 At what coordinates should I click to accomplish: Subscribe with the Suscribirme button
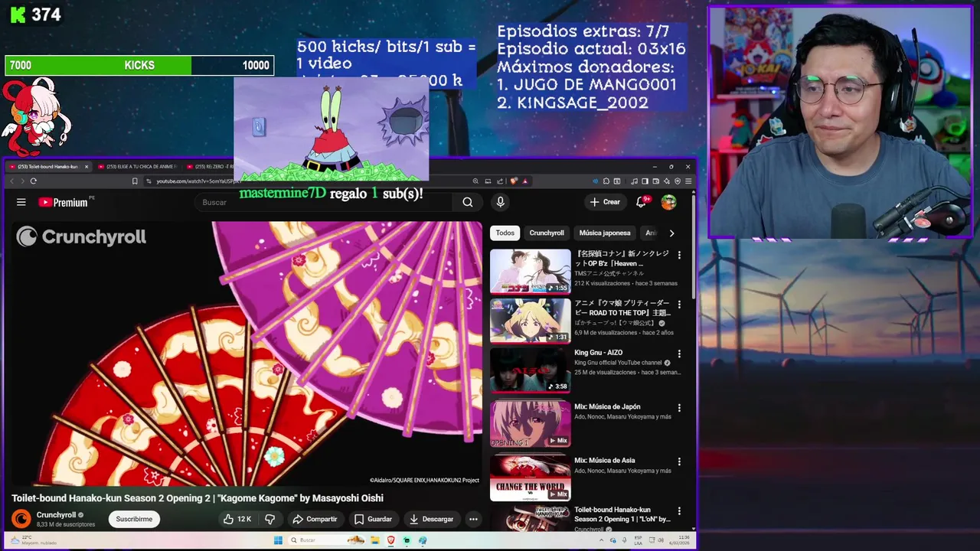(x=134, y=519)
